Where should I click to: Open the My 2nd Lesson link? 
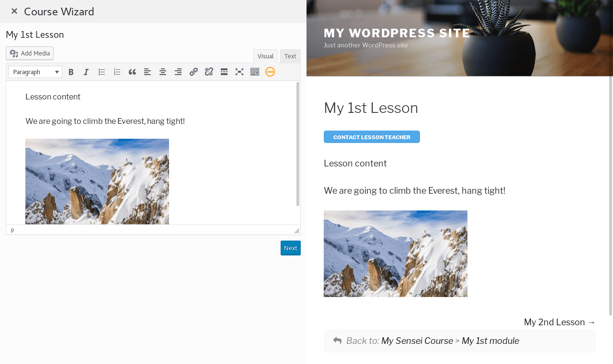pyautogui.click(x=559, y=322)
